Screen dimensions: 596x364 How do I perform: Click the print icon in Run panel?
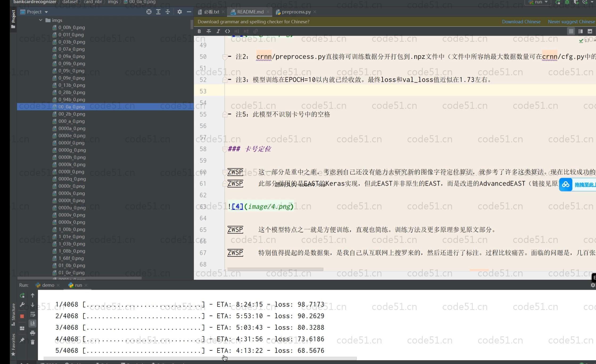tap(32, 333)
